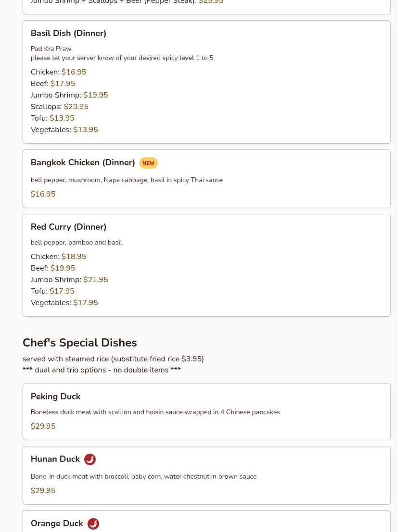406x532 pixels.
Task: Choose Red Curry Tofu $17.95 option
Action: click(x=52, y=291)
